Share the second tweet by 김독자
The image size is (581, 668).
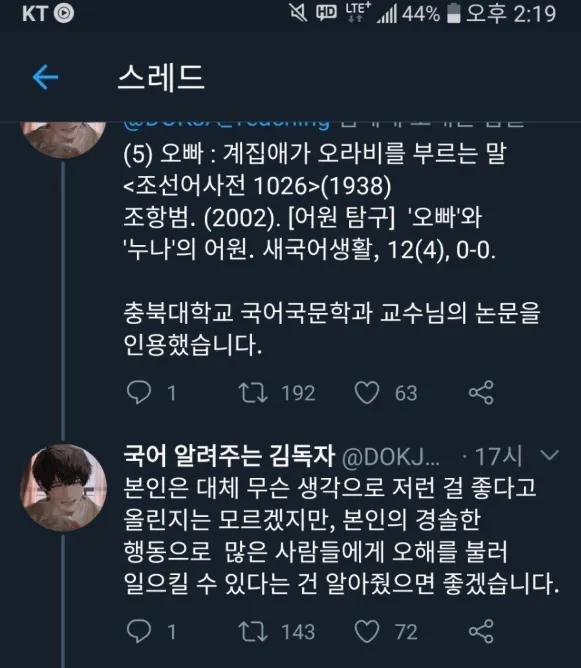click(x=481, y=631)
